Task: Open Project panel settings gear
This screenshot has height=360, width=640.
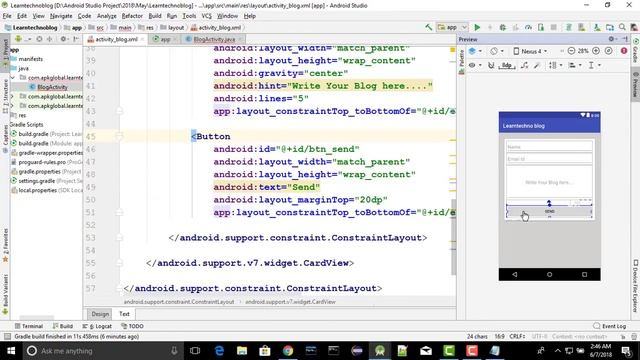Action: [x=64, y=39]
